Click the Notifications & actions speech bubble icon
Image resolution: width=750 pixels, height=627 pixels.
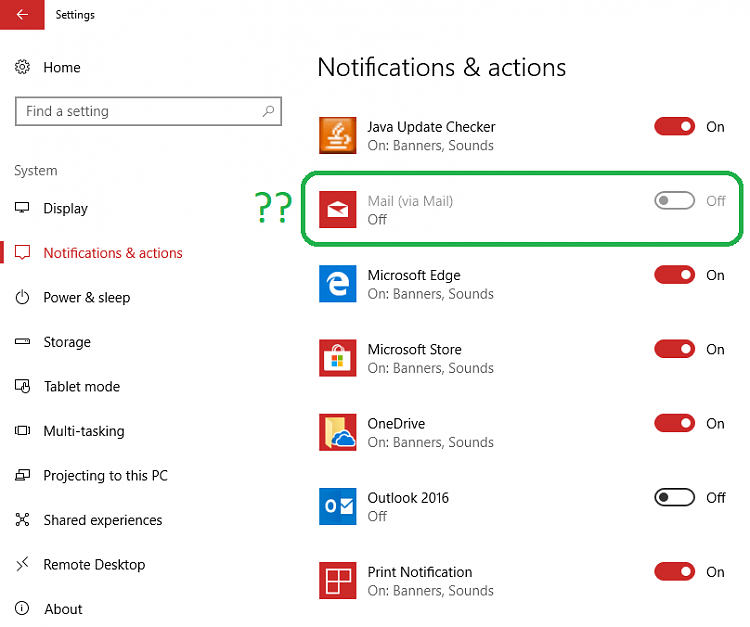[x=22, y=252]
